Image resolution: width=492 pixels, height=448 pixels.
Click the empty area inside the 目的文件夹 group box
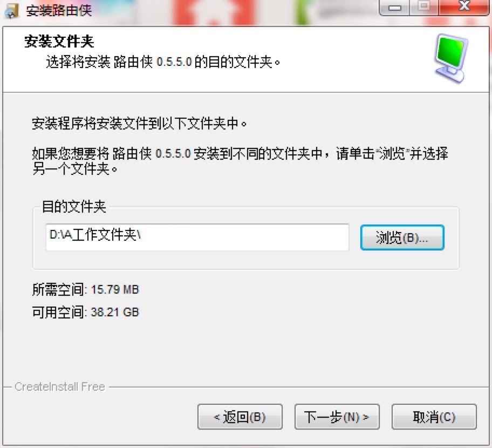245,260
